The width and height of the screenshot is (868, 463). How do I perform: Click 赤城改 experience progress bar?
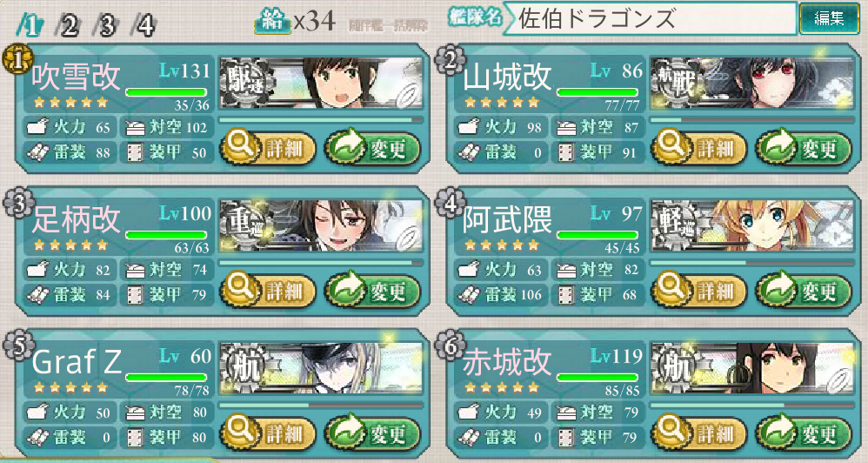coord(751,406)
